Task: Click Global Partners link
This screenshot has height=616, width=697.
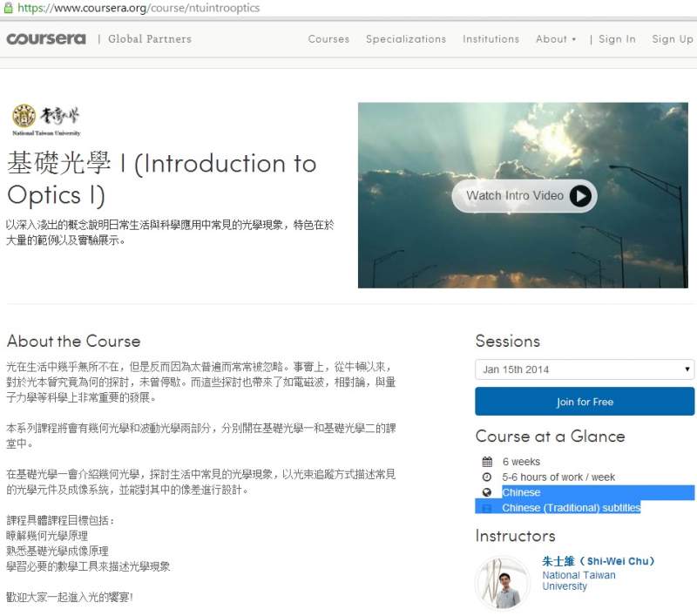Action: point(150,39)
